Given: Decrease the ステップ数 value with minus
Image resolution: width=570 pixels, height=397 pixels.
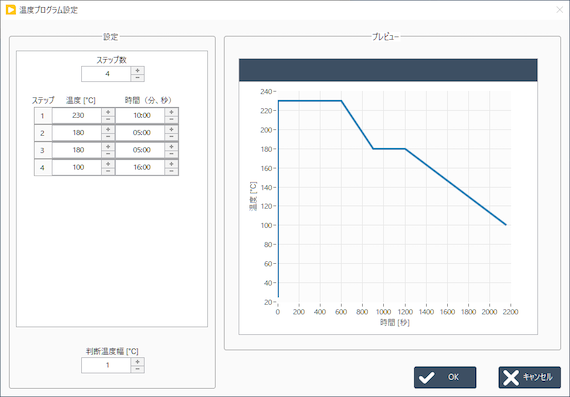Looking at the screenshot, I should click(x=137, y=78).
